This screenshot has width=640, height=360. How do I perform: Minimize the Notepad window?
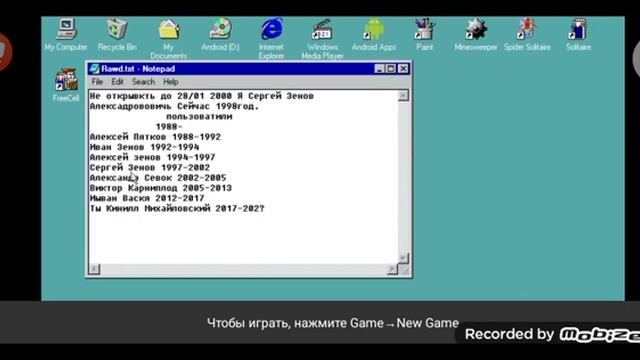(380, 69)
